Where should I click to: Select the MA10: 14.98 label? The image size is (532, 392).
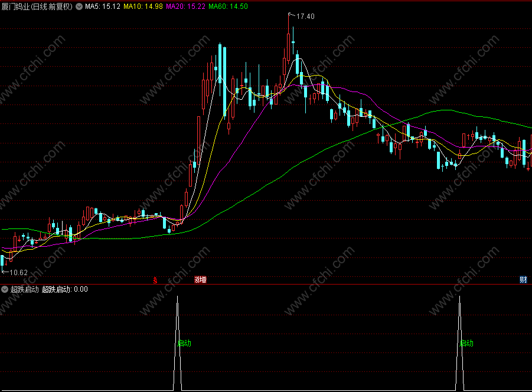tap(143, 6)
